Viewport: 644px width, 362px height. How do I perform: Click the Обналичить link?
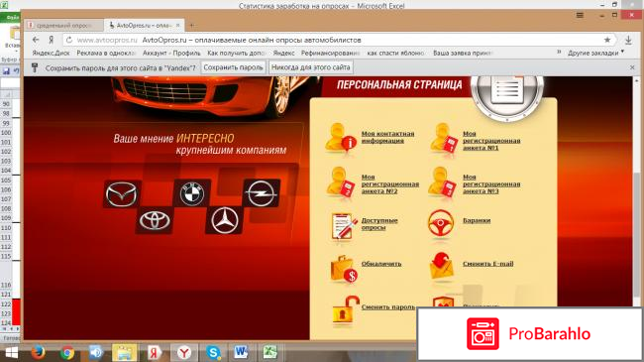coord(381,264)
